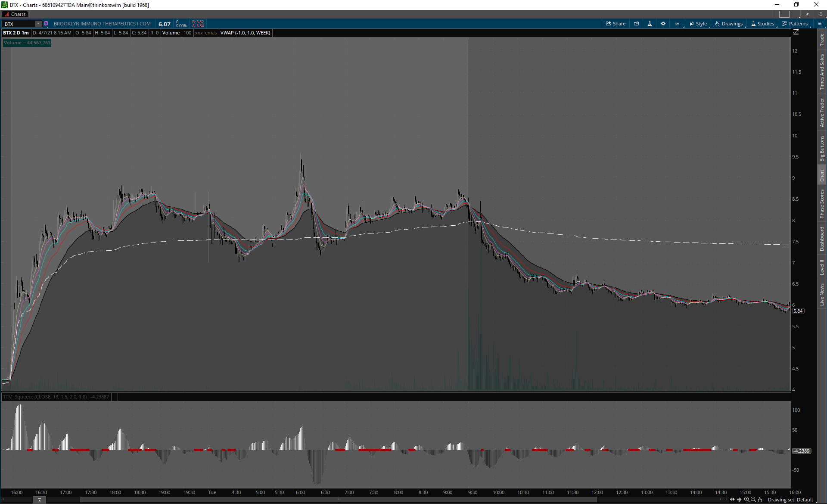Click the flask icon beside Share
Viewport: 827px width, 504px height.
click(x=650, y=24)
